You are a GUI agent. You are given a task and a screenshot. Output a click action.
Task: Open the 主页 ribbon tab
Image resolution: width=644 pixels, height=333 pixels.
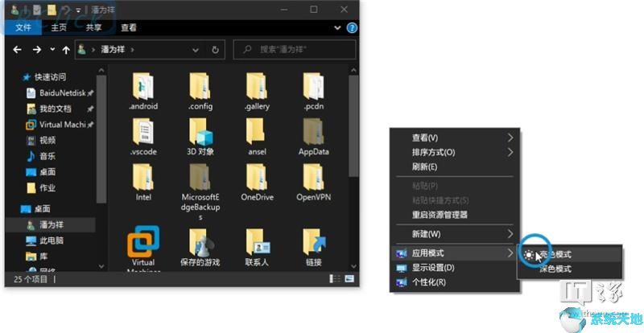click(58, 27)
